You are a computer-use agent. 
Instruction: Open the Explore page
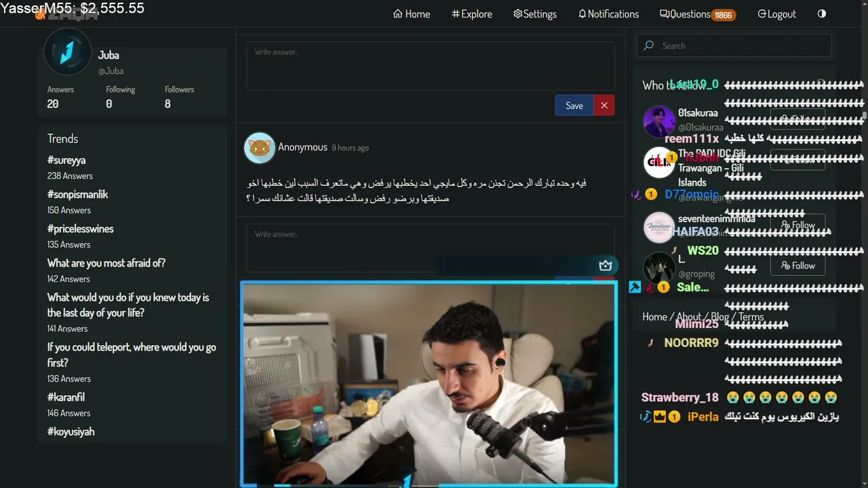[x=472, y=14]
